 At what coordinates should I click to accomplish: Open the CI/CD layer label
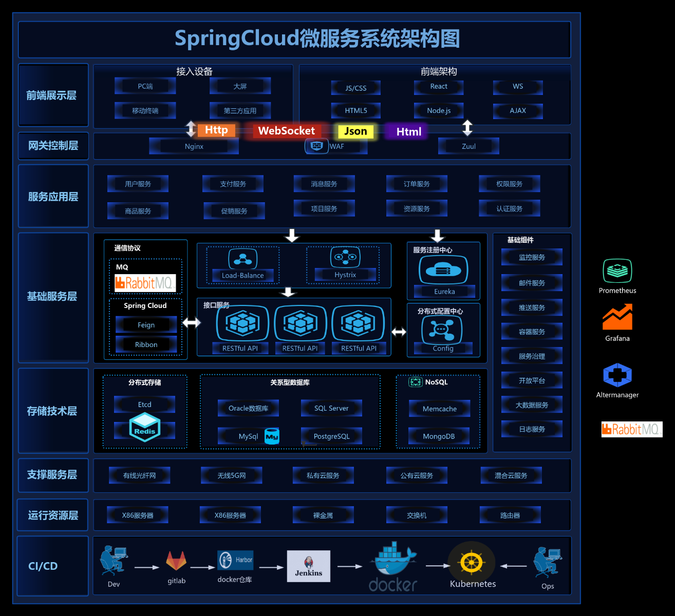[x=43, y=566]
